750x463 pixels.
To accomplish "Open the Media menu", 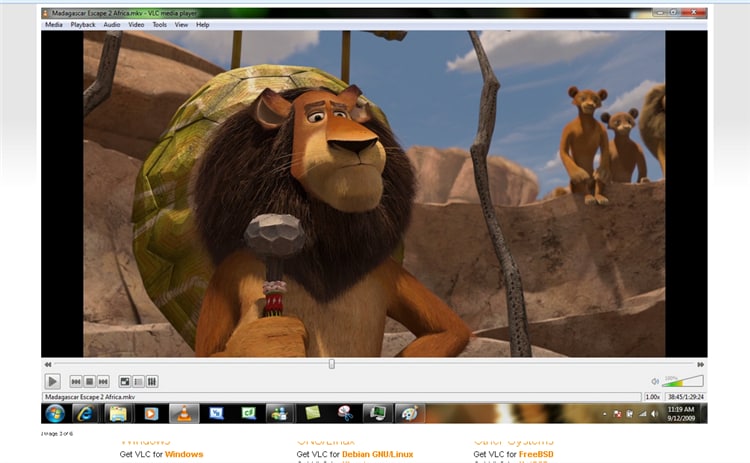I will point(54,25).
